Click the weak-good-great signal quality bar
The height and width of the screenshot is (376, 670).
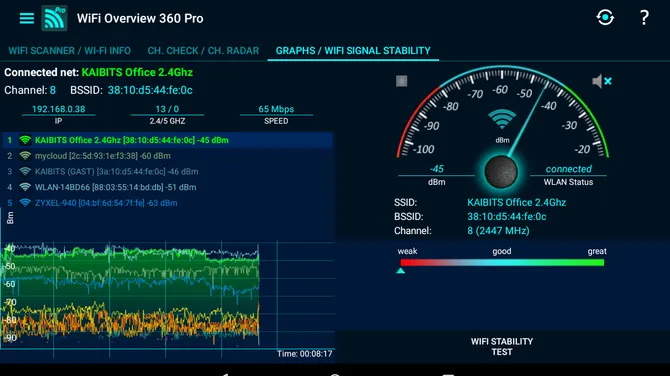pyautogui.click(x=502, y=262)
